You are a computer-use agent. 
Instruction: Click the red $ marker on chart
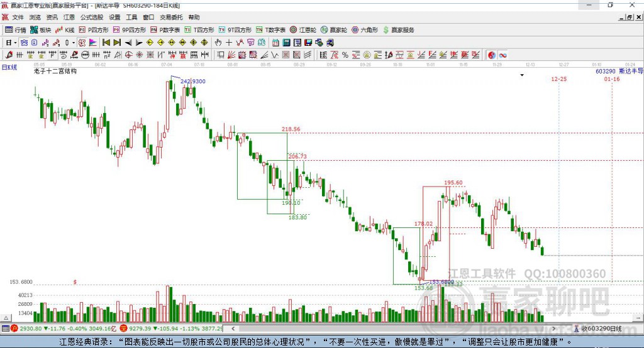pyautogui.click(x=75, y=282)
